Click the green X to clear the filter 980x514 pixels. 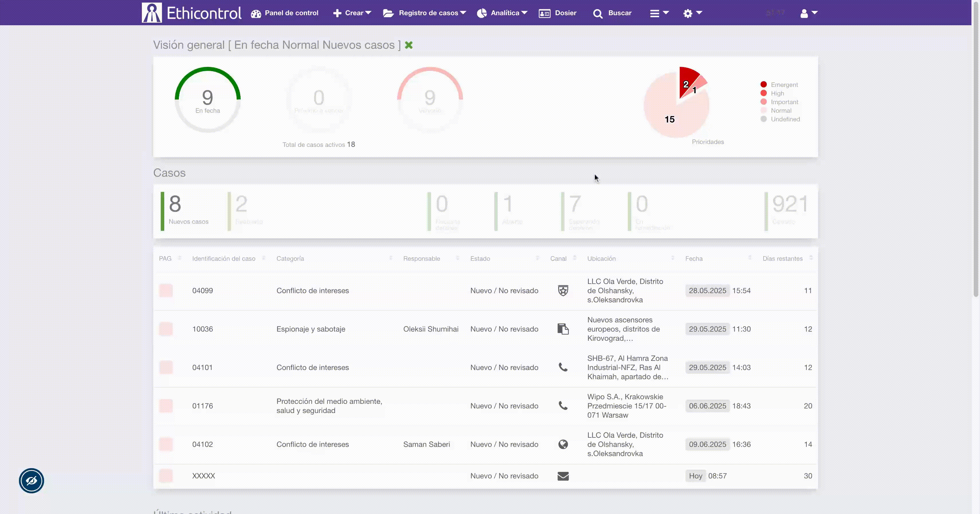[409, 45]
